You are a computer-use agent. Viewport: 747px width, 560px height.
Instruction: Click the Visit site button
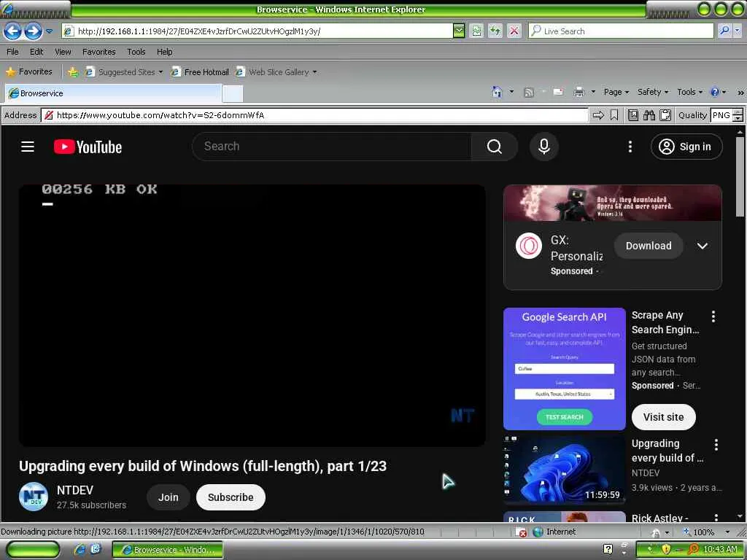point(663,417)
